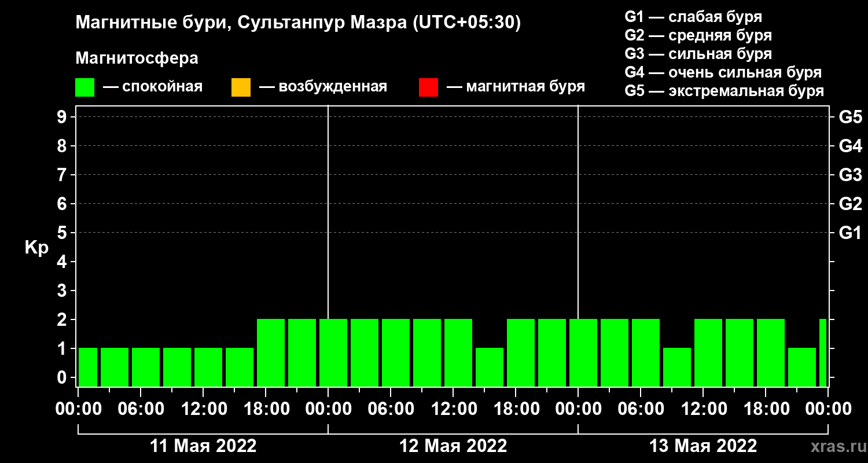Click the right-axis 'G1' level label
This screenshot has width=868, height=463.
coord(851,233)
